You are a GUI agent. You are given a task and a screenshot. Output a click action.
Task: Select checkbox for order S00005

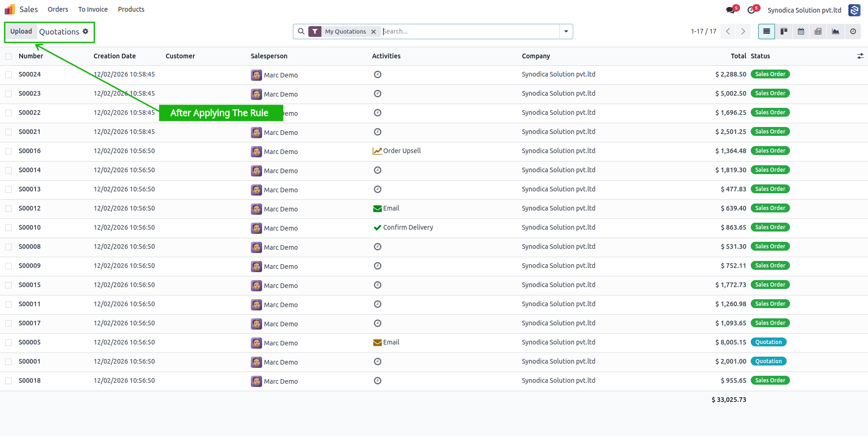click(8, 343)
